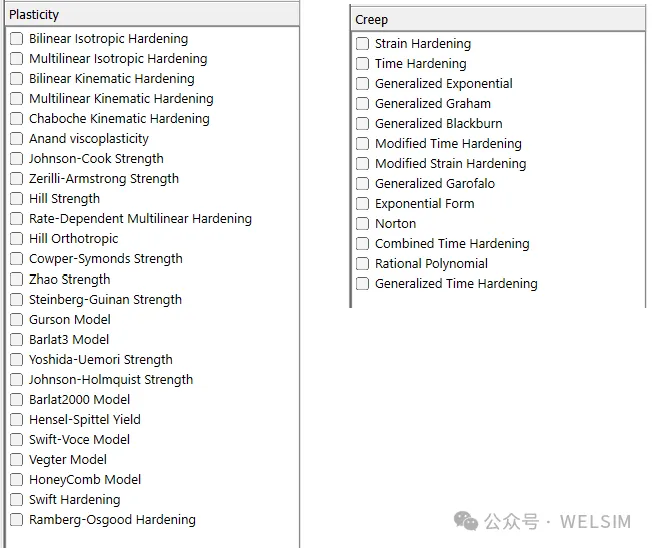Select Swift-Voce Model option

coord(17,439)
